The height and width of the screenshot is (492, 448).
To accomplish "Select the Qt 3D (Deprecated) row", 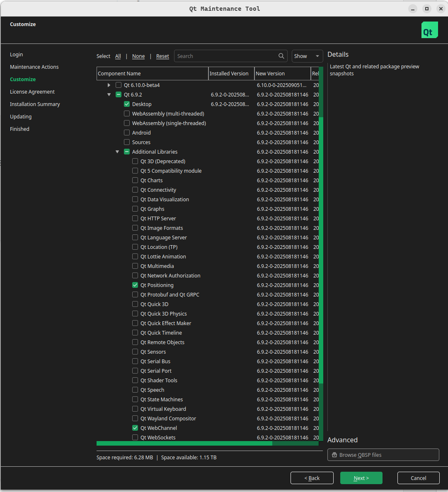I will [x=208, y=161].
